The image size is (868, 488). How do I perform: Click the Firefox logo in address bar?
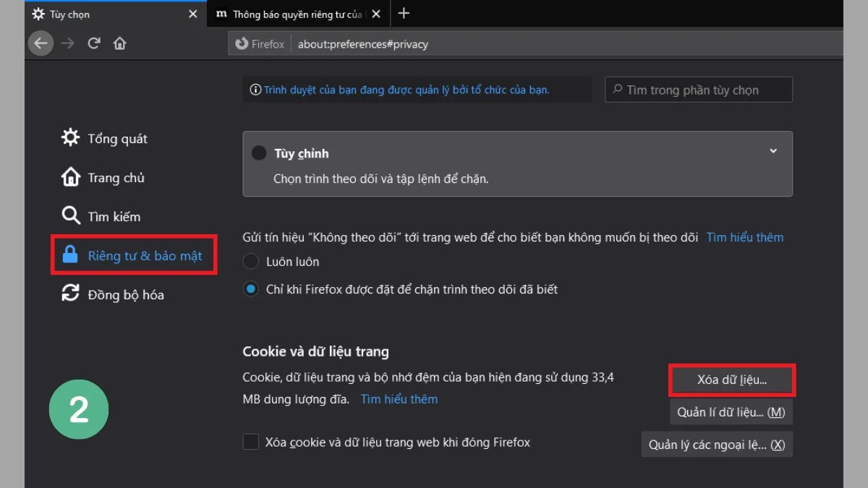[x=242, y=44]
